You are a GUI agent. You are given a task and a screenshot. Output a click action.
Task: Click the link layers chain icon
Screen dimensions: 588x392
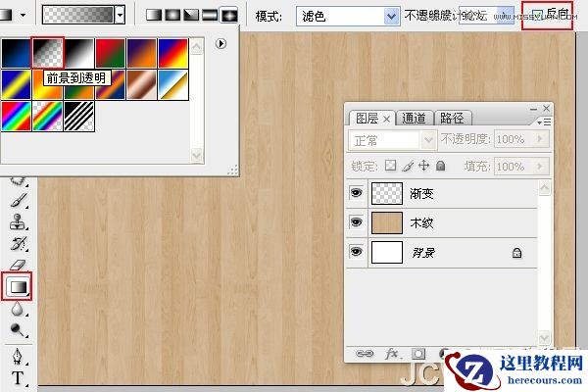[365, 354]
